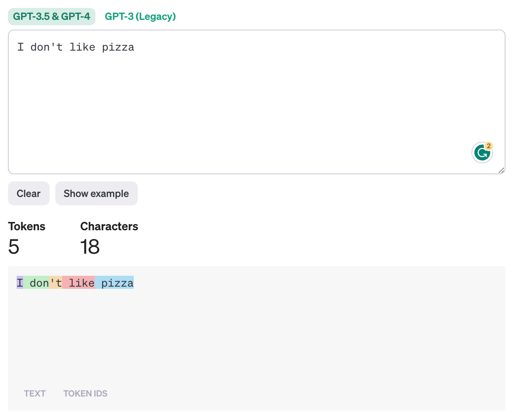Switch to the GPT-3.5 & GPT-4 tab
Viewport: 517px width, 420px height.
pos(52,17)
